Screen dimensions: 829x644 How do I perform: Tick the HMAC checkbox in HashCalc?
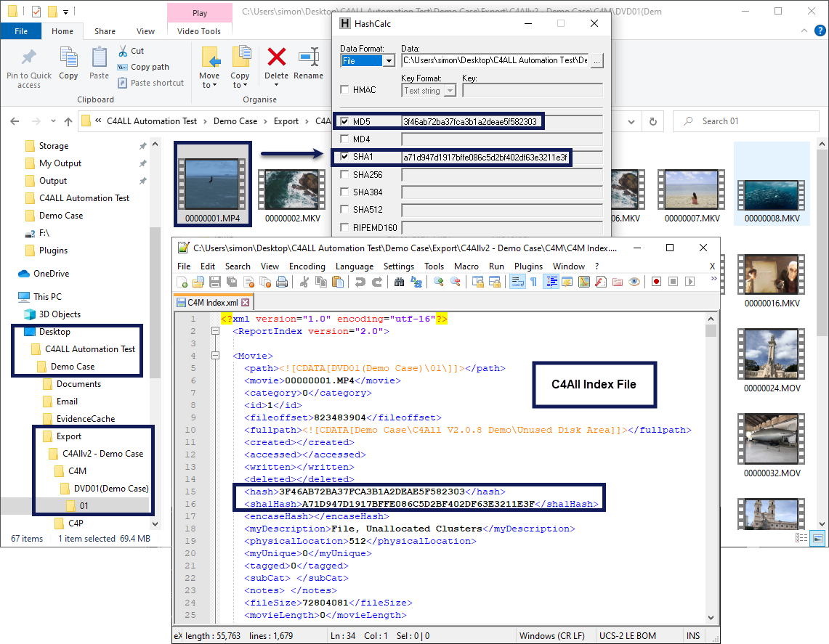(344, 90)
